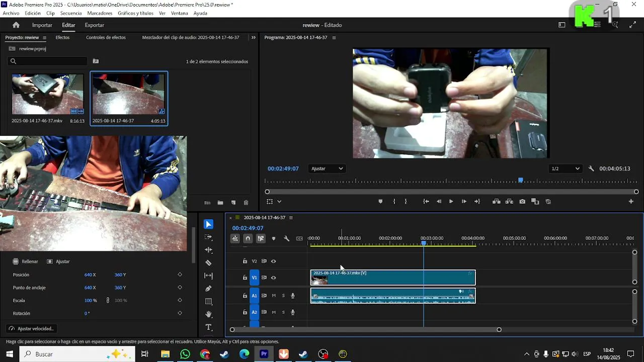The image size is (644, 362).
Task: Step forward one frame
Action: point(464,202)
